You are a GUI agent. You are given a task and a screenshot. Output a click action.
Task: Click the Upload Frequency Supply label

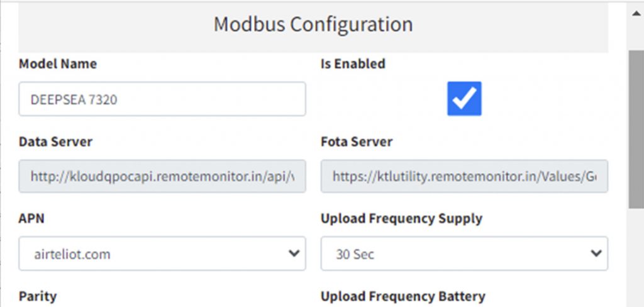click(401, 218)
